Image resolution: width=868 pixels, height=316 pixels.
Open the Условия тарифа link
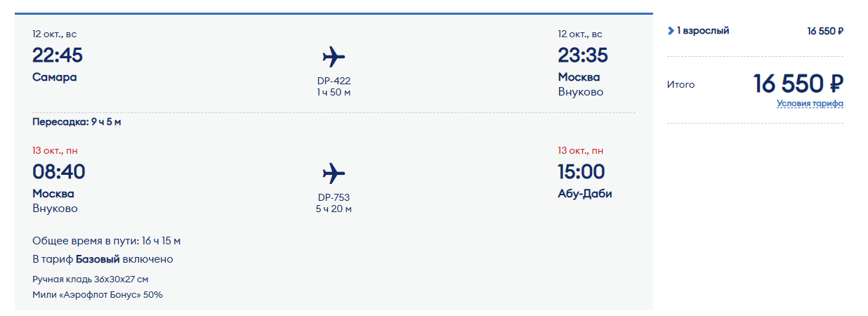(810, 103)
